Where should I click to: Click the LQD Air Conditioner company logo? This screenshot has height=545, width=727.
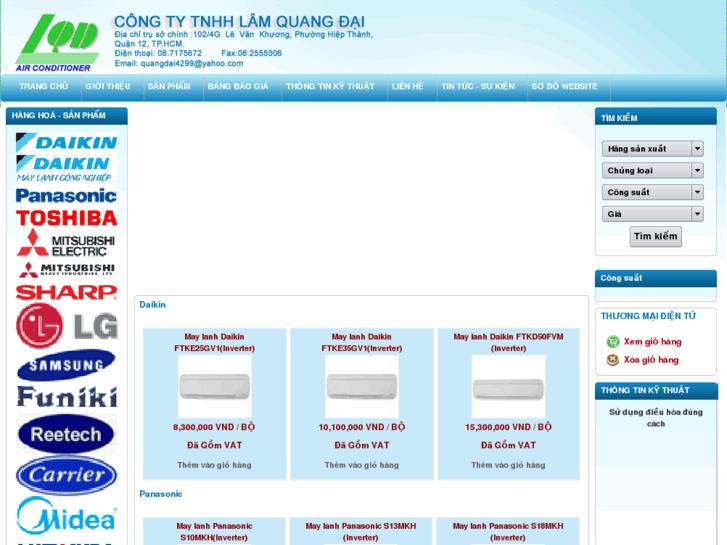[57, 43]
